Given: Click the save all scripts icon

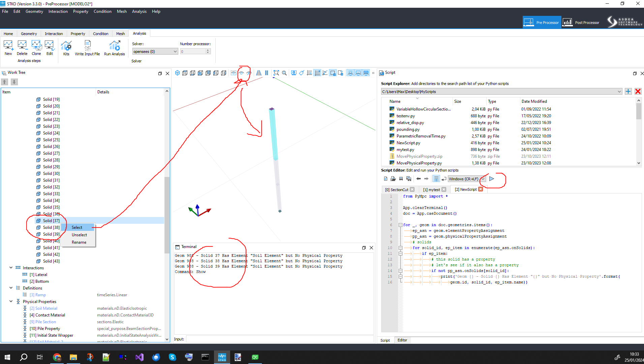Looking at the screenshot, I should click(409, 179).
